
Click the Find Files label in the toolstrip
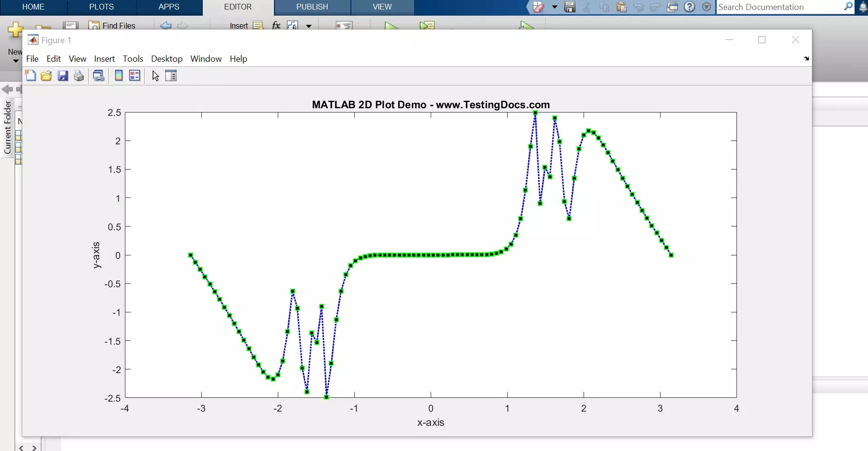click(x=119, y=26)
